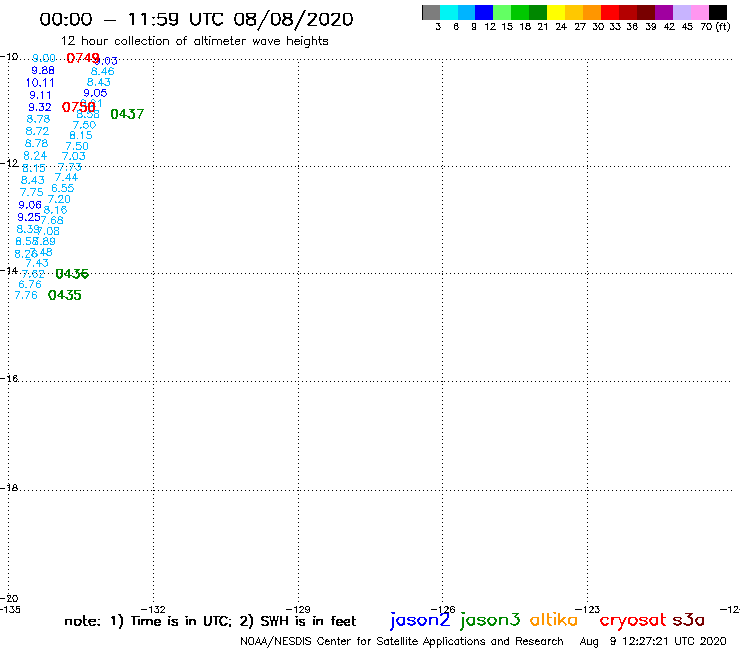Viewport: 740px width, 650px height.
Task: Click the wave height value "9.32"
Action: point(40,107)
